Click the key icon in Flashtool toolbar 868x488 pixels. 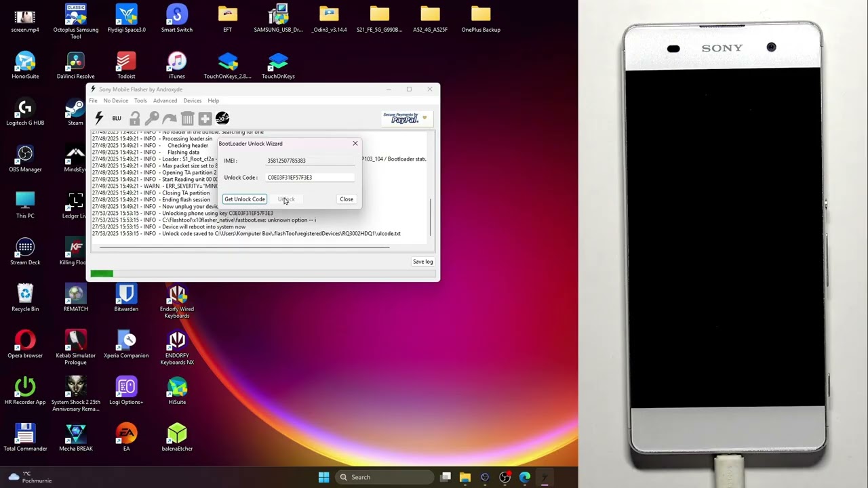(x=152, y=119)
